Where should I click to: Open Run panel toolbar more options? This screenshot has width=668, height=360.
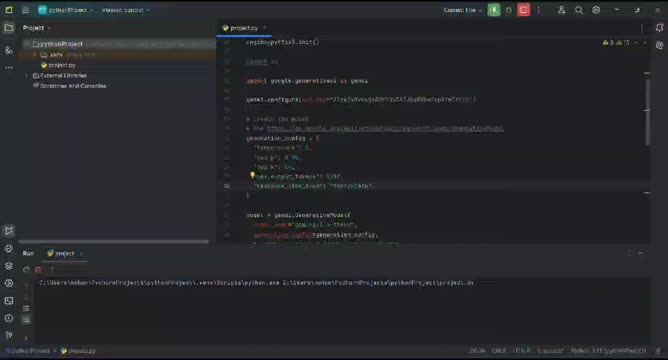point(52,269)
